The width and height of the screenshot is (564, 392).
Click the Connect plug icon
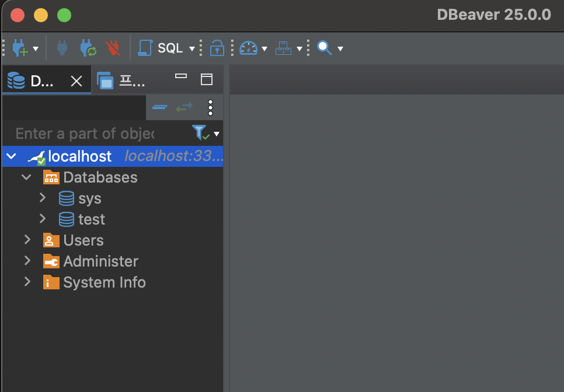(x=62, y=48)
